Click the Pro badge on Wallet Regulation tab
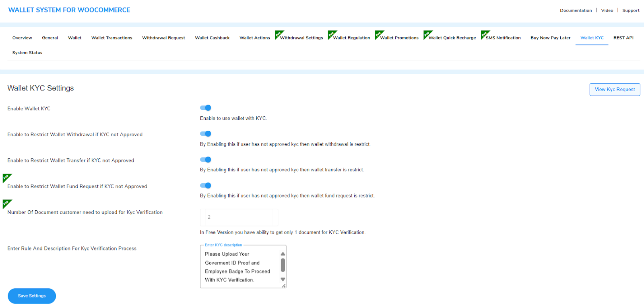 pos(332,34)
